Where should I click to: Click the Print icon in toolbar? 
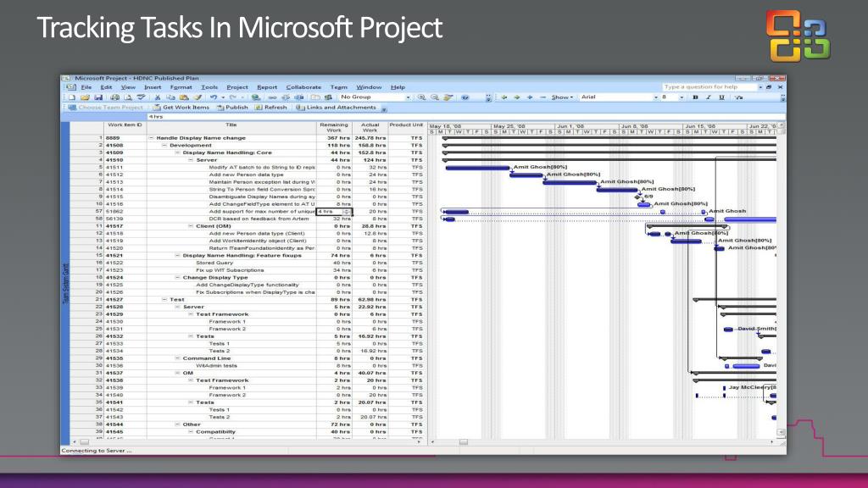pos(114,97)
